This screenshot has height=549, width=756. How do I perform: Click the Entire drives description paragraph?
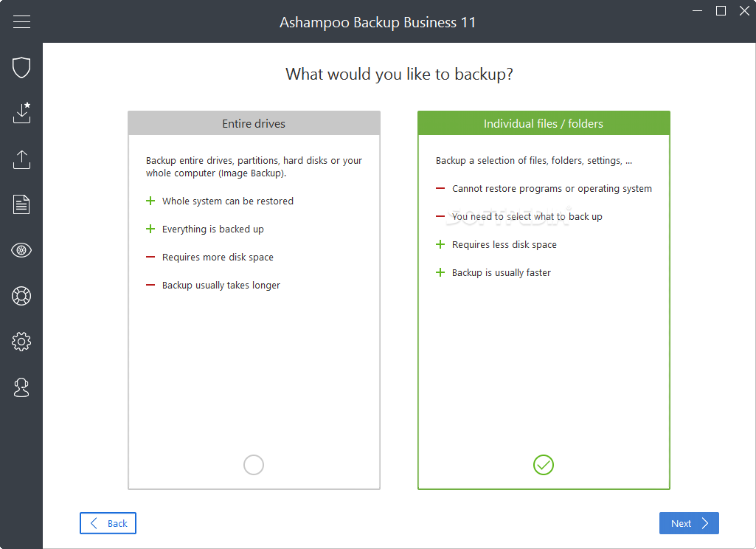point(254,167)
